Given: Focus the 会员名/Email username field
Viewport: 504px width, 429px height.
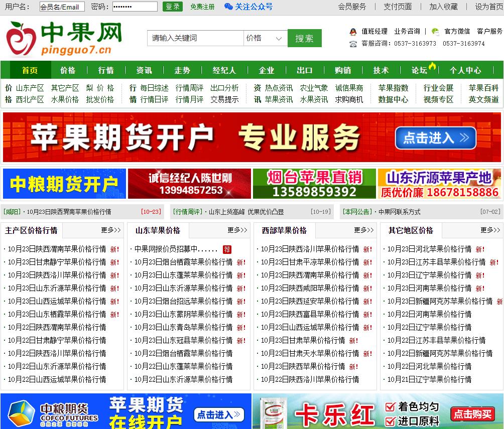Looking at the screenshot, I should (62, 7).
